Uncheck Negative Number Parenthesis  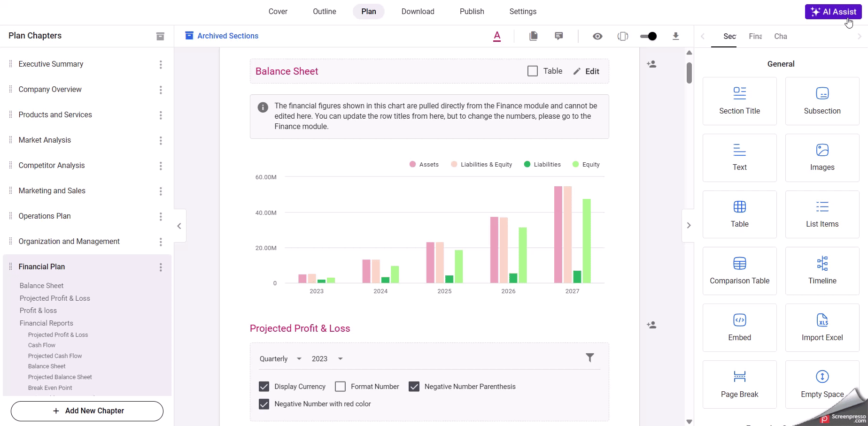414,387
